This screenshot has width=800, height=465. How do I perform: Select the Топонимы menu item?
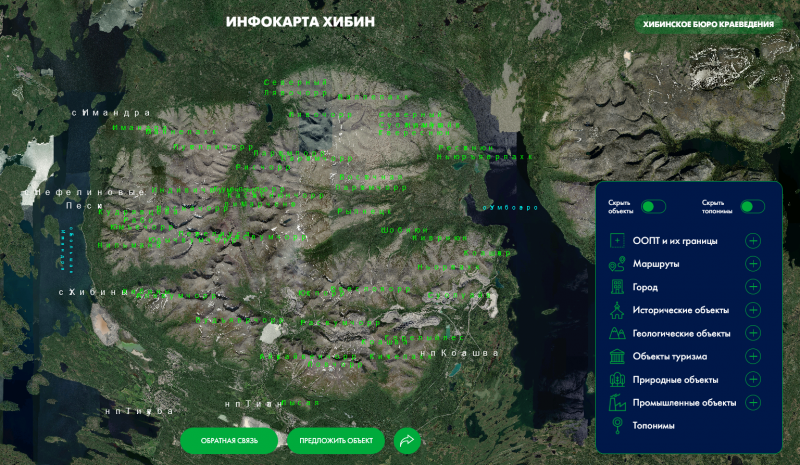tap(654, 426)
